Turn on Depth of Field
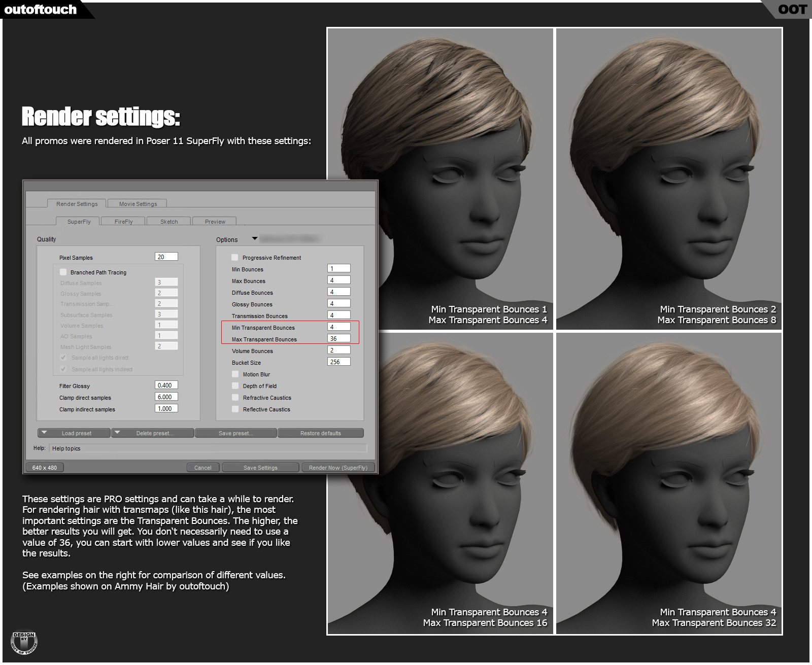The image size is (812, 665). (235, 386)
